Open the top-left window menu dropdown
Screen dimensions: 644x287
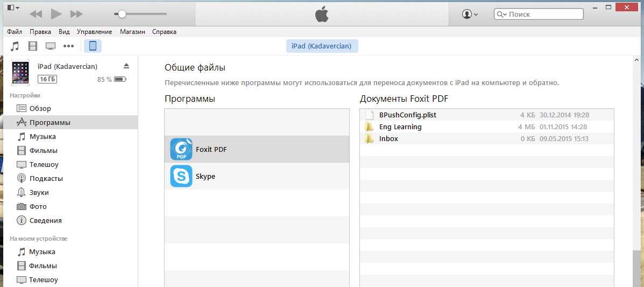(13, 8)
